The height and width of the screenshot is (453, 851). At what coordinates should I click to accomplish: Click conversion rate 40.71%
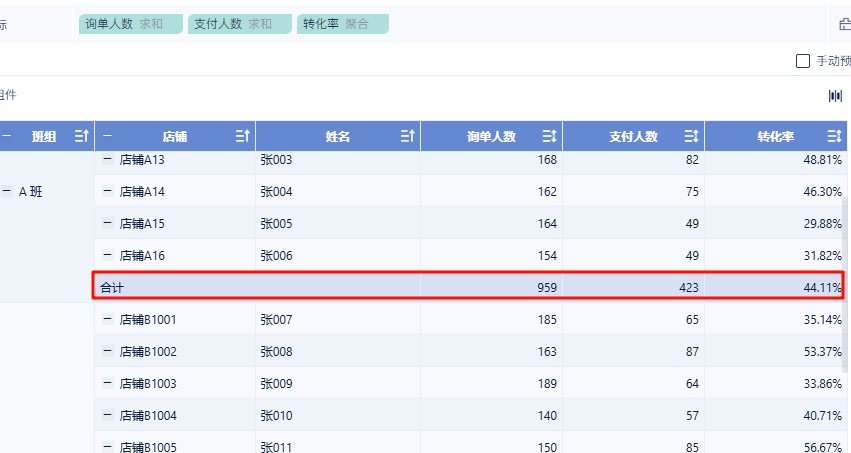tap(823, 416)
